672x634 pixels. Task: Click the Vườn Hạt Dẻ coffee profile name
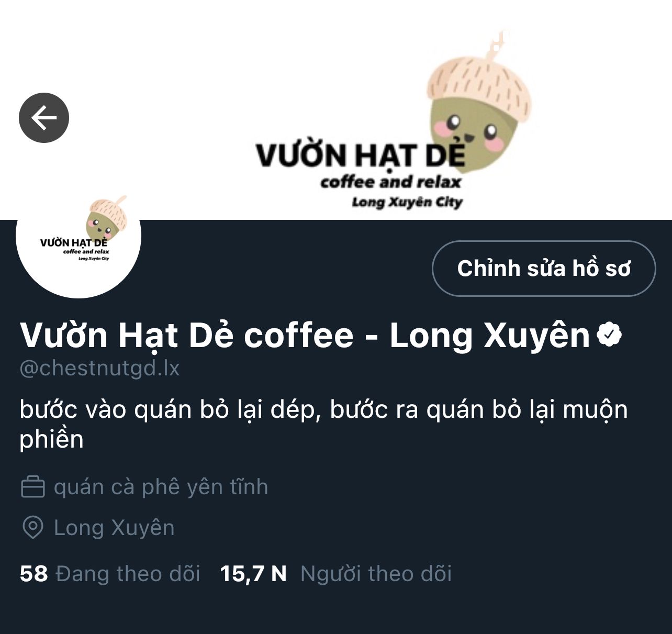tap(305, 335)
